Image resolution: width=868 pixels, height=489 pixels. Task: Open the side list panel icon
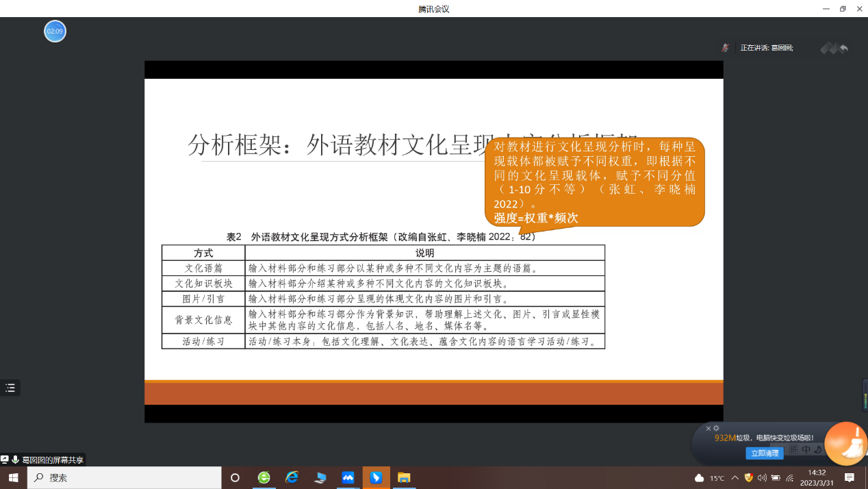tap(10, 388)
